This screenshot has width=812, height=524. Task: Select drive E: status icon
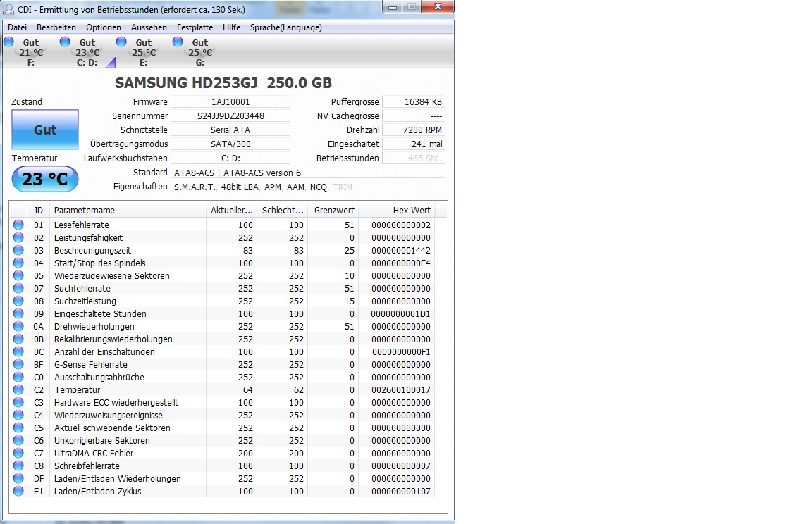[x=121, y=42]
